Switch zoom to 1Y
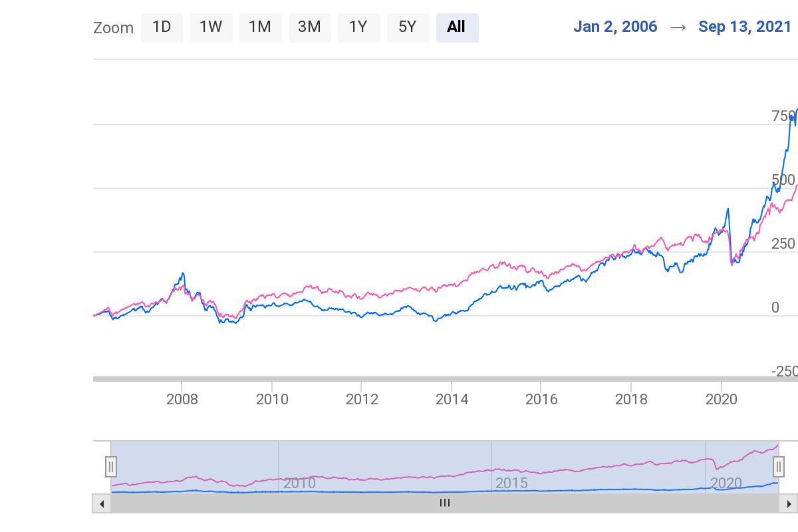Viewport: 798px width, 532px height. [358, 27]
